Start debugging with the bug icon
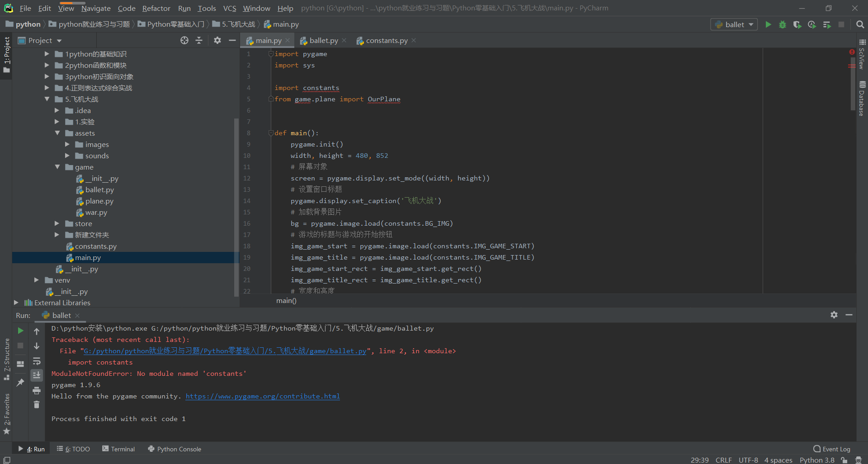The width and height of the screenshot is (868, 464). point(783,24)
